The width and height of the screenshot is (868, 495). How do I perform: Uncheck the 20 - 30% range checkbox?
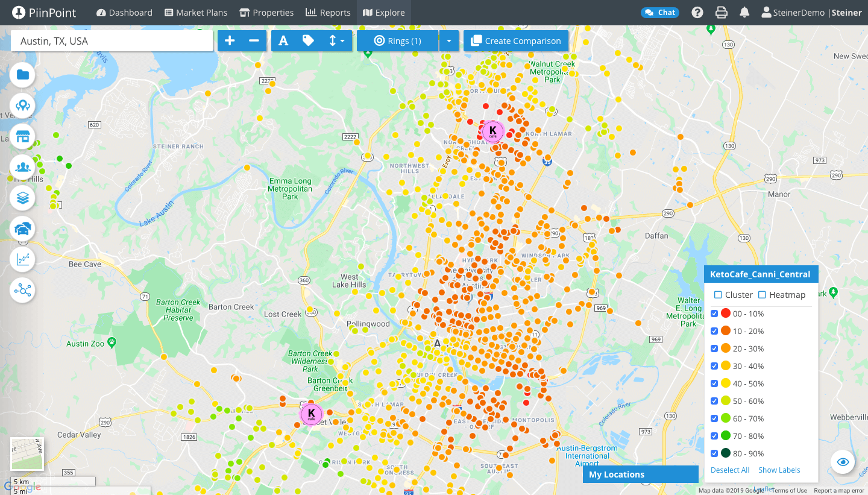(x=714, y=348)
